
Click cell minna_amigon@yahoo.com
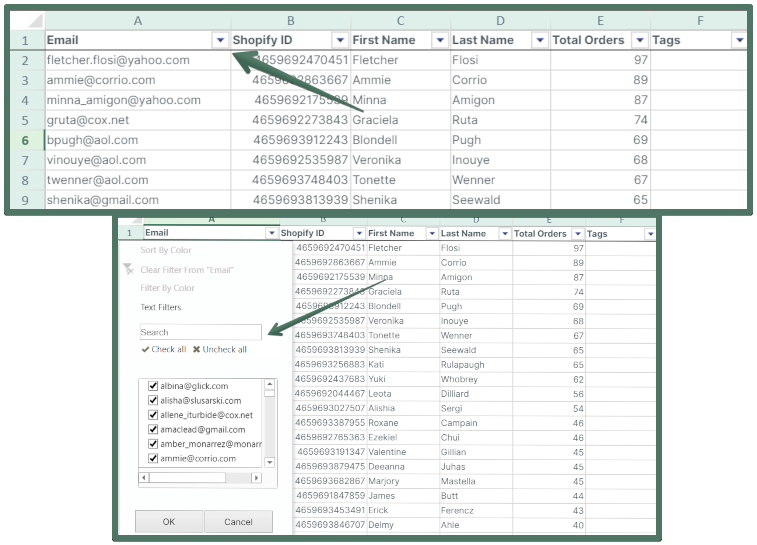click(138, 100)
